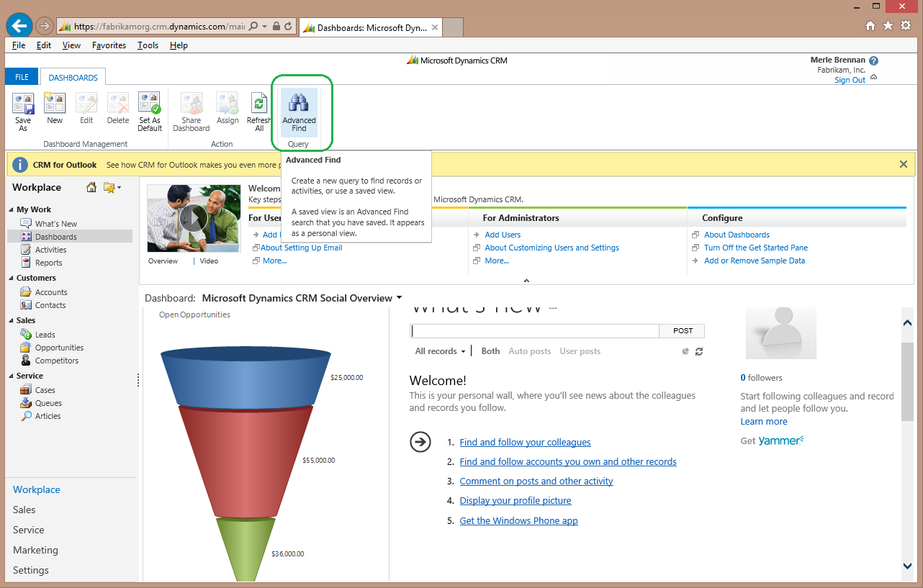This screenshot has height=588, width=923.
Task: Play the welcome overview video
Action: [x=194, y=218]
